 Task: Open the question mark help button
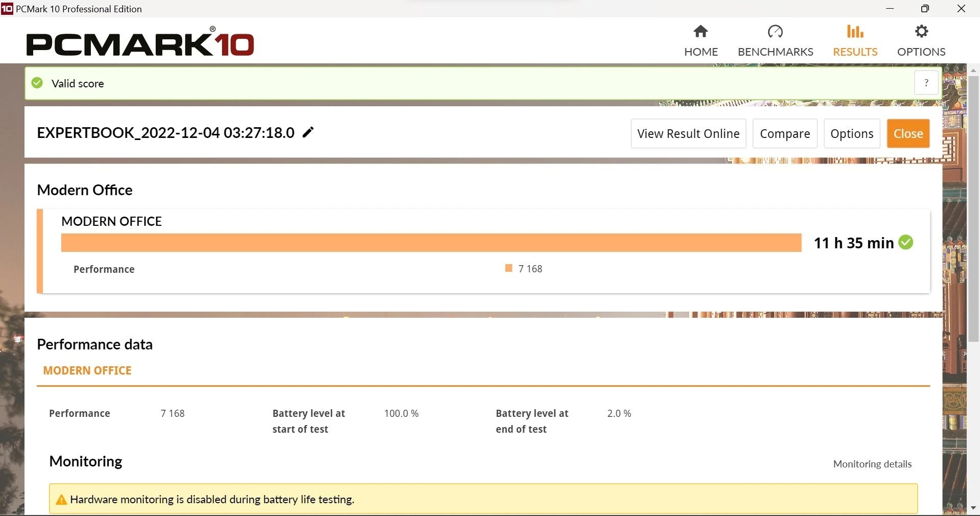(x=926, y=83)
